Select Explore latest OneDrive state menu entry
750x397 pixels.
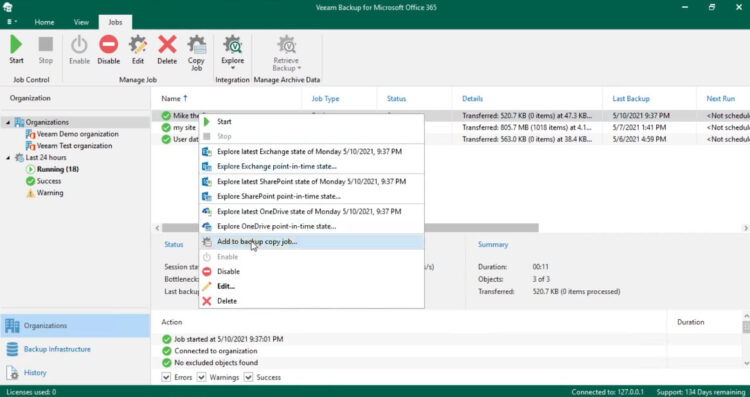click(311, 211)
